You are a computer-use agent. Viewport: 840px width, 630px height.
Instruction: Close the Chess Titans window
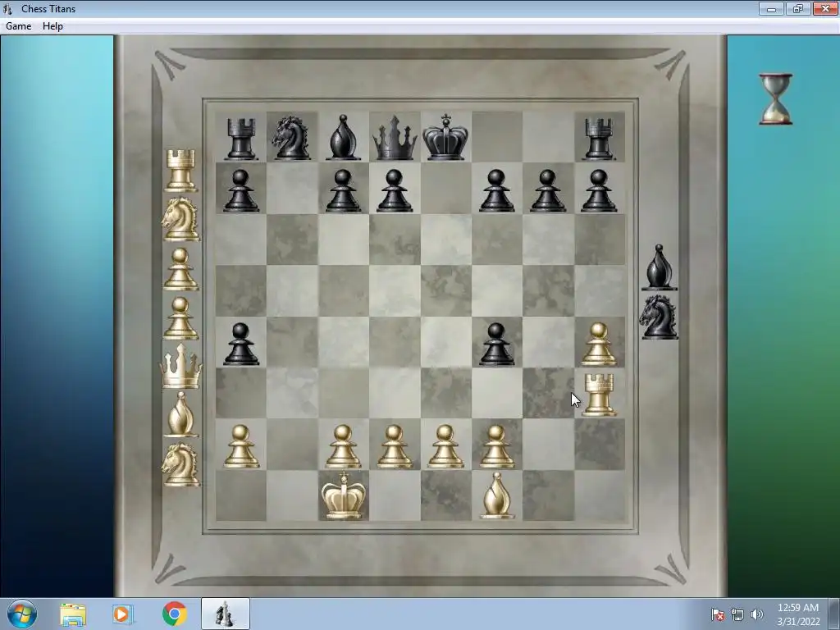coord(825,8)
